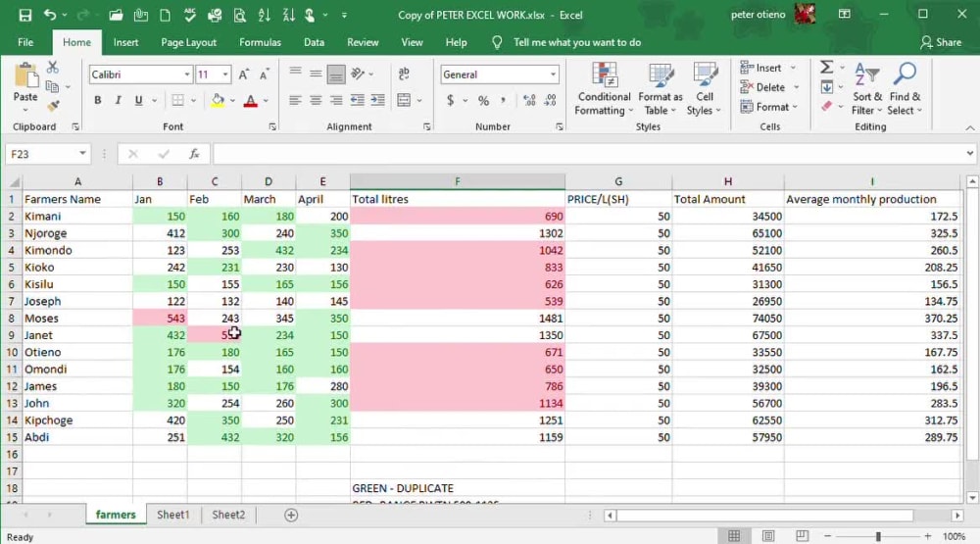The height and width of the screenshot is (544, 980).
Task: Apply comma style
Action: coord(503,100)
